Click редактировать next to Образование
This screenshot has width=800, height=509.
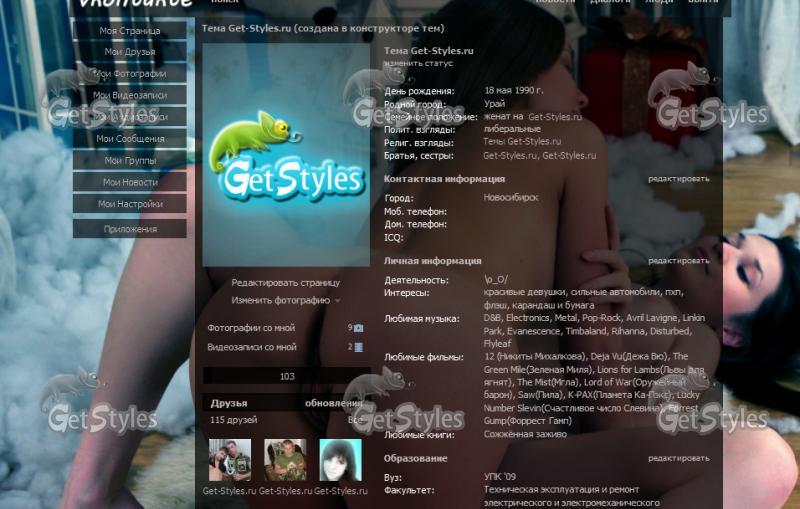click(679, 458)
